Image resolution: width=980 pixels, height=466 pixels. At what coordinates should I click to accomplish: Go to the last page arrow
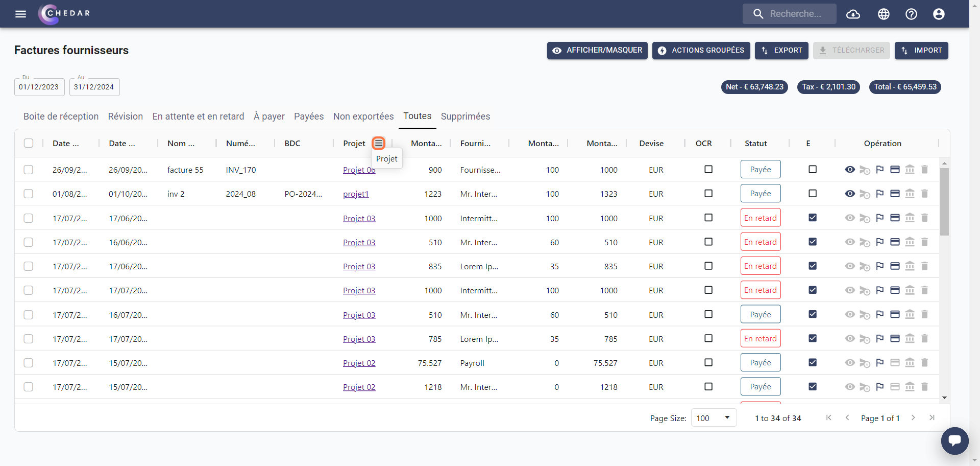coord(932,418)
